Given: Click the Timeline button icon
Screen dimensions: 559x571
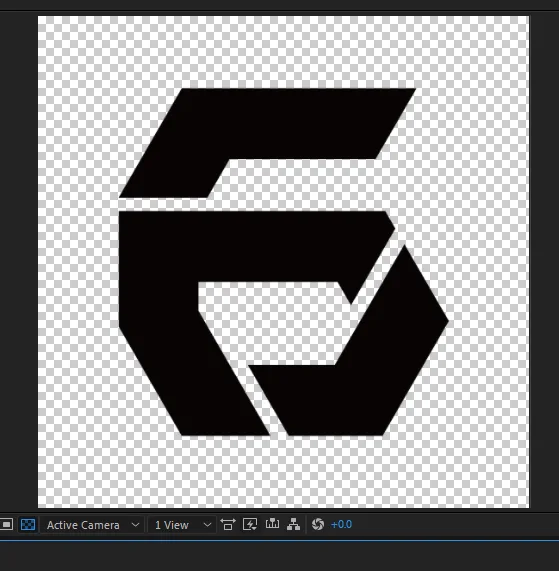Looking at the screenshot, I should tap(272, 524).
